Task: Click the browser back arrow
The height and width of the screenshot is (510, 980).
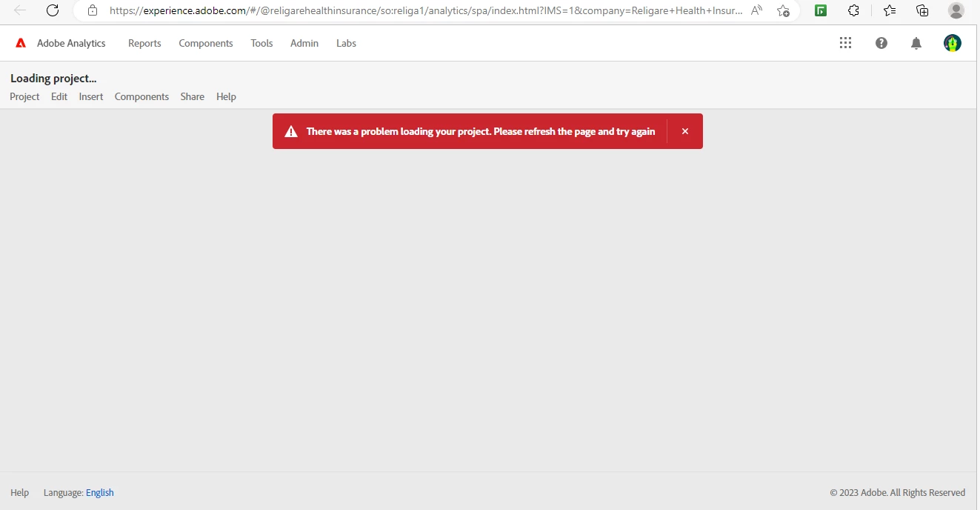Action: [x=20, y=10]
